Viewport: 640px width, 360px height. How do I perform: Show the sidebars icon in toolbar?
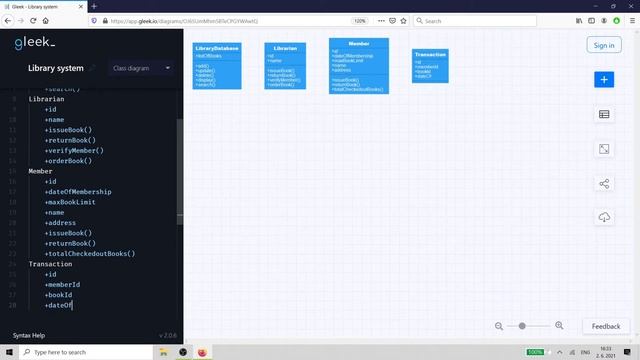591,21
